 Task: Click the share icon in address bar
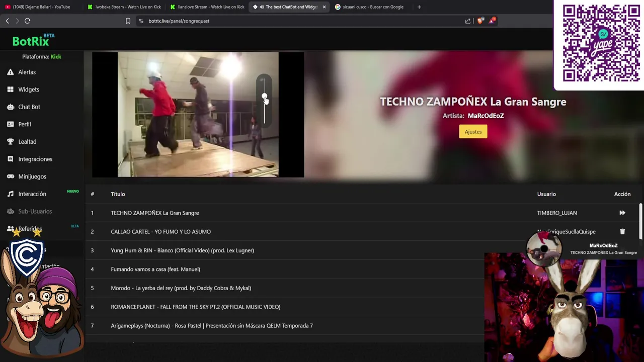[468, 21]
